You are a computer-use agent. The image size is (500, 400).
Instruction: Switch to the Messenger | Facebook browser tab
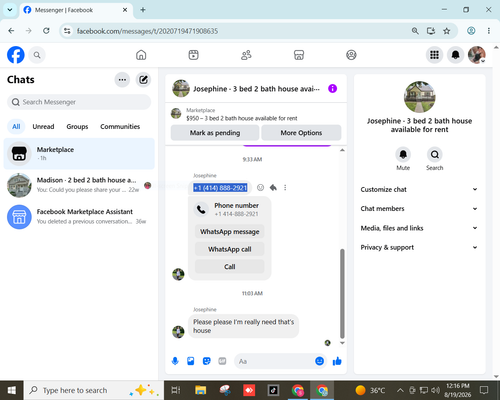76,10
